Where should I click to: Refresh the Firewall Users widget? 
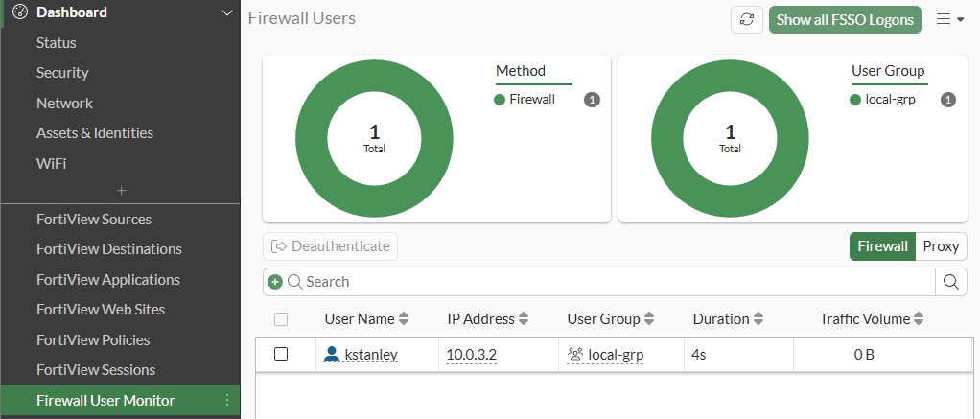click(x=747, y=19)
